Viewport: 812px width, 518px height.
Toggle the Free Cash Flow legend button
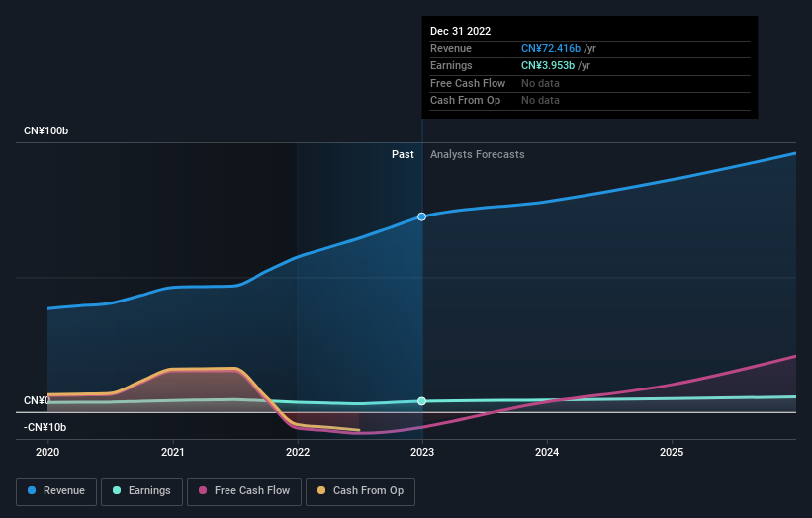tap(244, 491)
